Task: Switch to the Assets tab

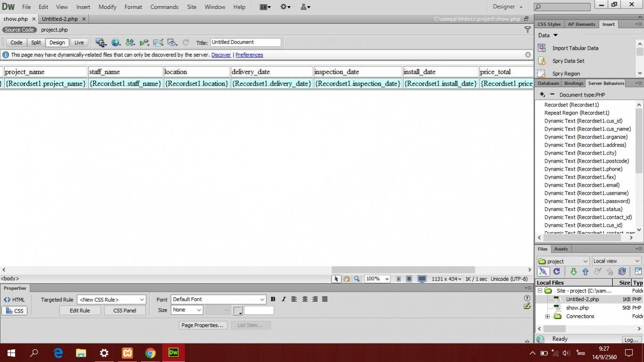Action: (x=561, y=249)
